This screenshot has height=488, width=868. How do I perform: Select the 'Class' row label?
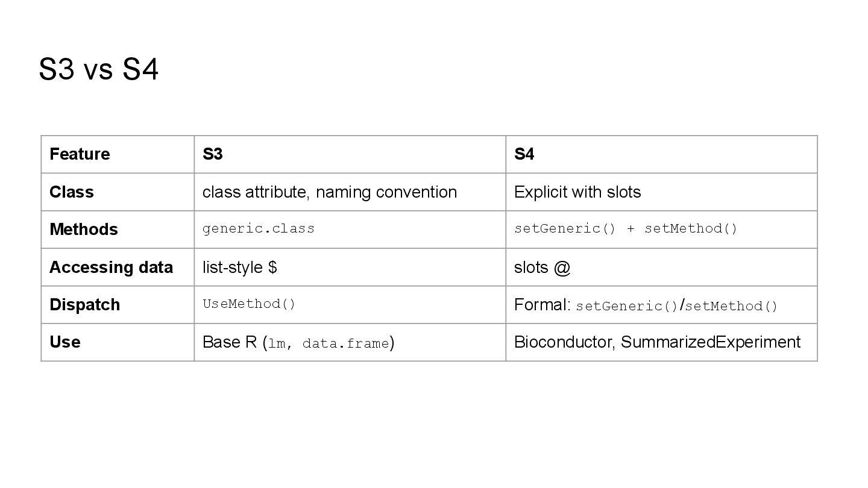[72, 192]
